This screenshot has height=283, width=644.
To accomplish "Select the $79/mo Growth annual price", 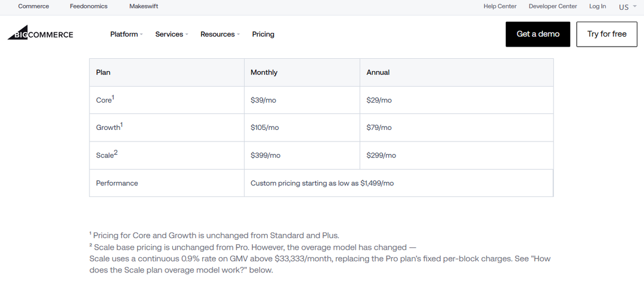I will coord(379,128).
